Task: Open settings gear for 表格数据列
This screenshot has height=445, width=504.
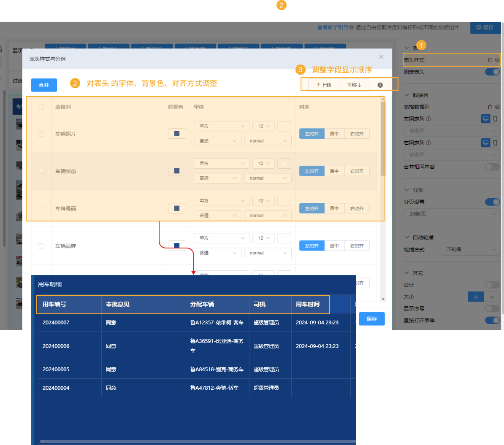Action: 497,107
